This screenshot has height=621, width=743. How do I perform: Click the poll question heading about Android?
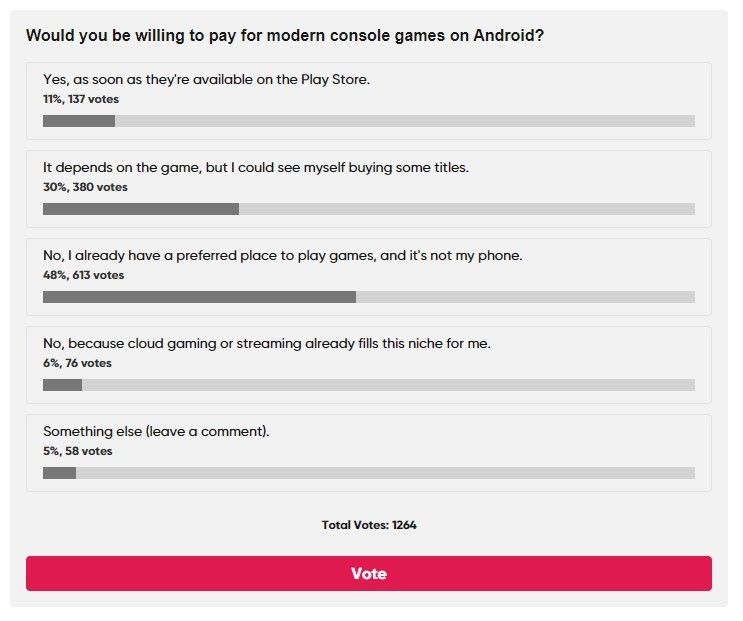point(284,36)
